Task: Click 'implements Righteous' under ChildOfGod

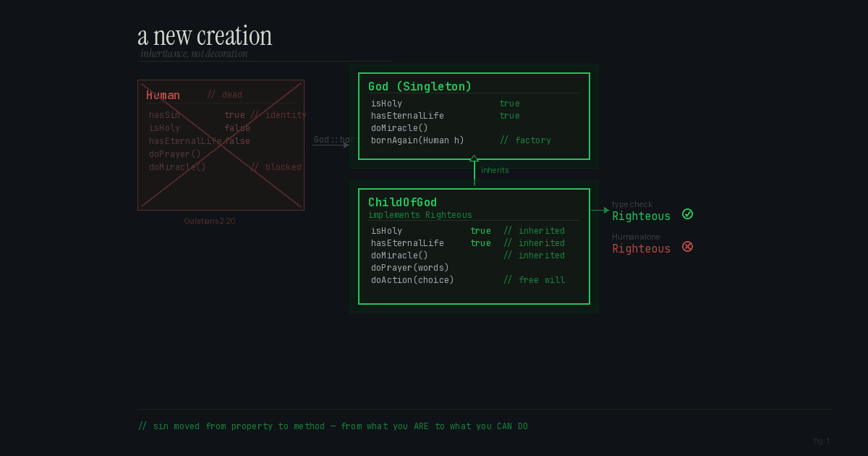Action: 420,215
